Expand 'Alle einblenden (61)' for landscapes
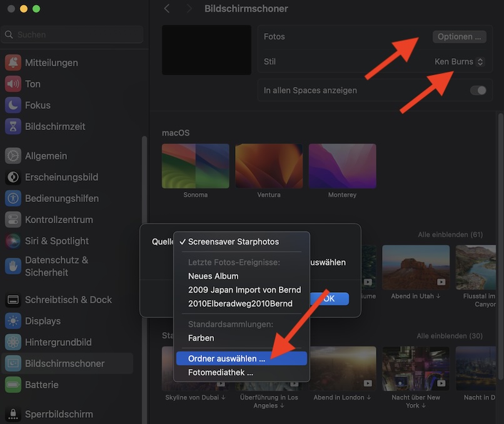 (450, 235)
